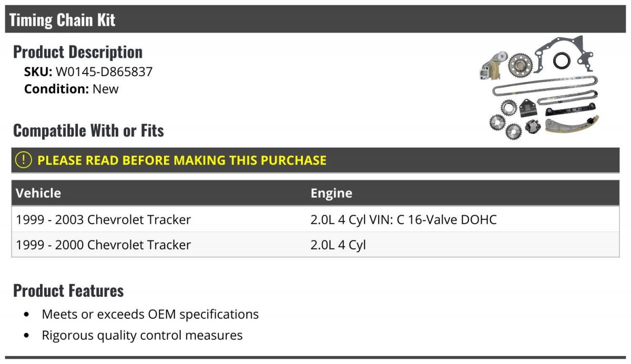631x364 pixels.
Task: Click the round crankshaft seal in product image
Action: pos(562,60)
